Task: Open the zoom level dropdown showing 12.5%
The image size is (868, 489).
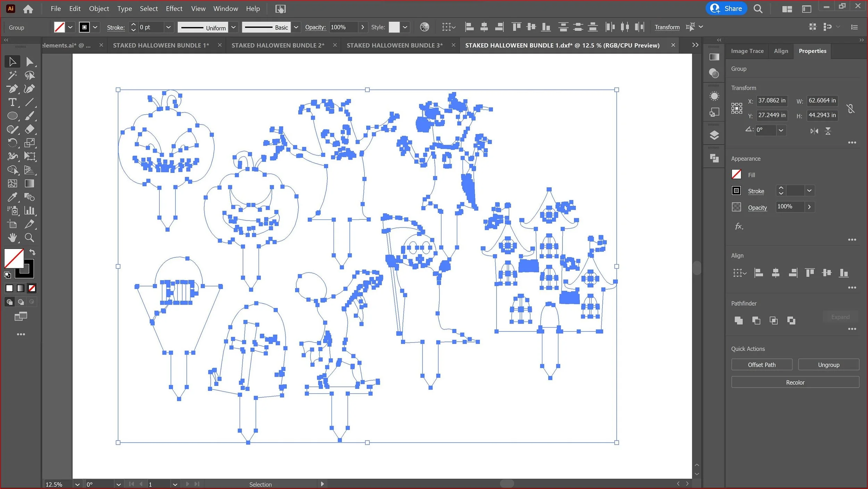Action: 77,484
